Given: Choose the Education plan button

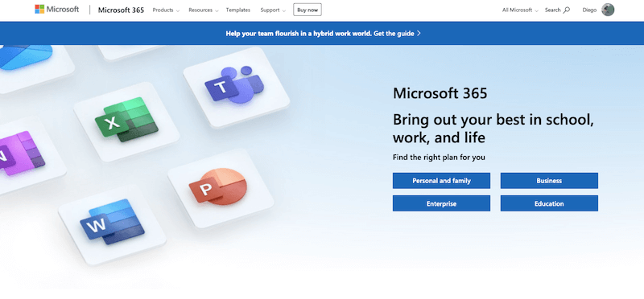Looking at the screenshot, I should click(549, 203).
